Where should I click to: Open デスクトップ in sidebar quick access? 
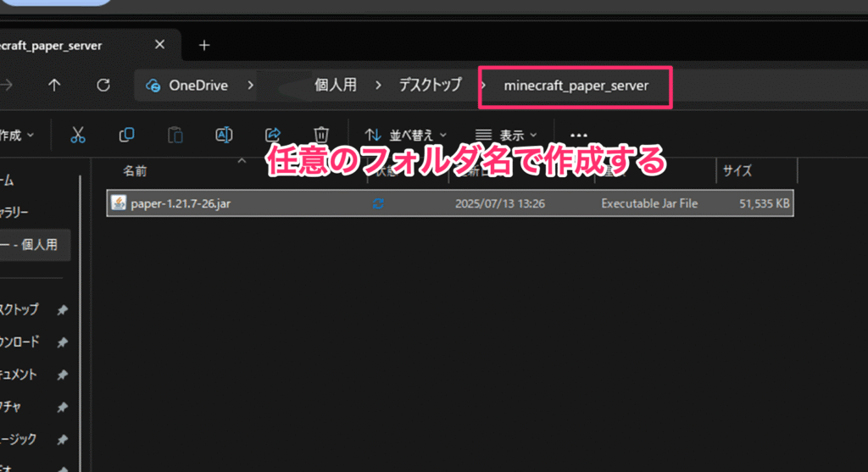[19, 309]
